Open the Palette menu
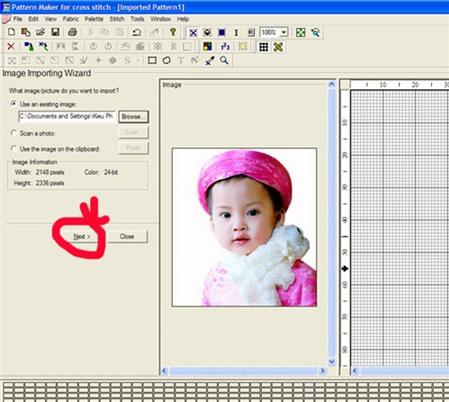Viewport: 449px width, 402px height. [x=94, y=19]
